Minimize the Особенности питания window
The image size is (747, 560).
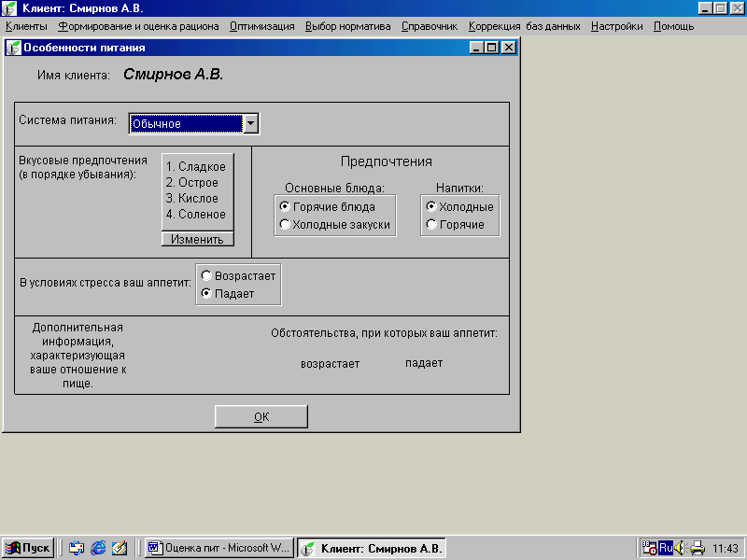point(477,48)
